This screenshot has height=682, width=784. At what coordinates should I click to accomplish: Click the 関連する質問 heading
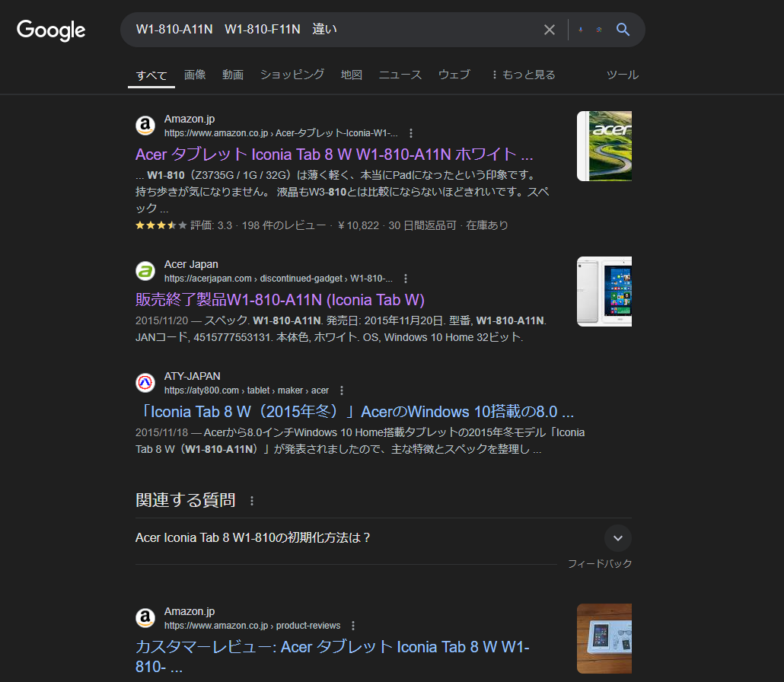[186, 500]
